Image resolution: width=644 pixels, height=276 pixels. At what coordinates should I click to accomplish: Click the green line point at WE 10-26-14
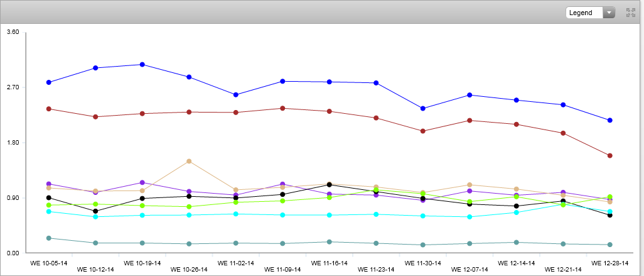click(x=189, y=207)
